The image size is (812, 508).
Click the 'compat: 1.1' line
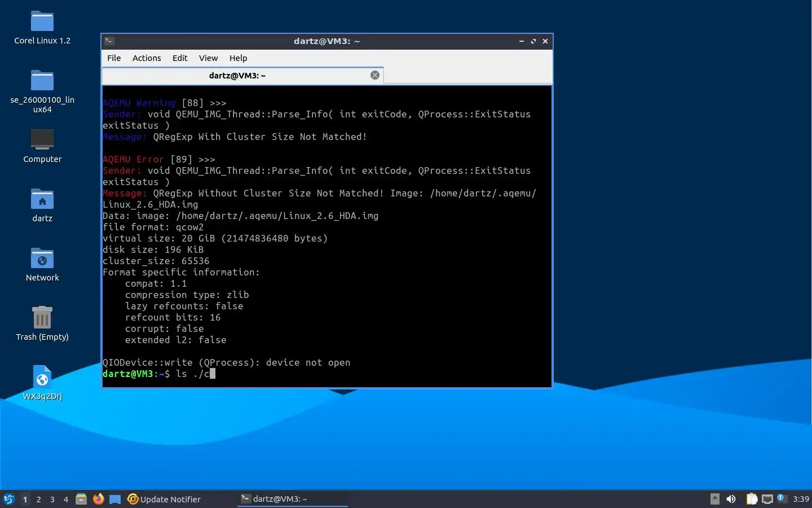156,283
